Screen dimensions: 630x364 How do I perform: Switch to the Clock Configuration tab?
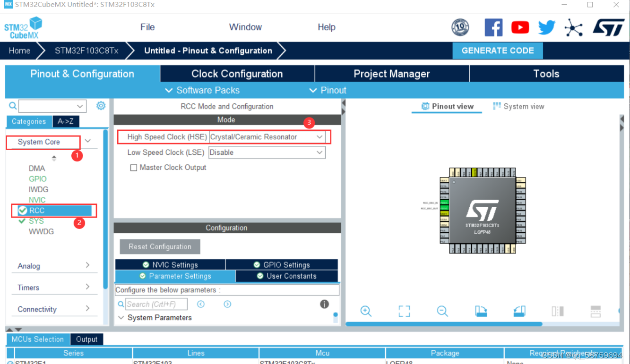pos(237,74)
